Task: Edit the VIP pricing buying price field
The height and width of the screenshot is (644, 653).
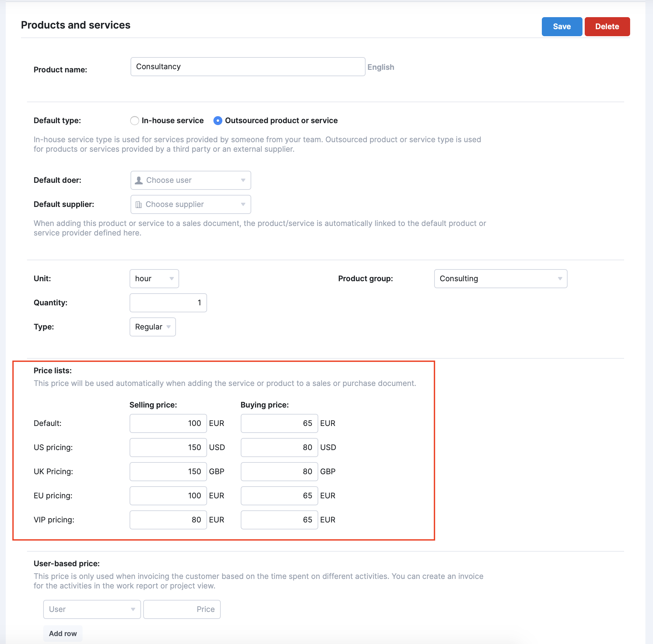Action: point(279,520)
